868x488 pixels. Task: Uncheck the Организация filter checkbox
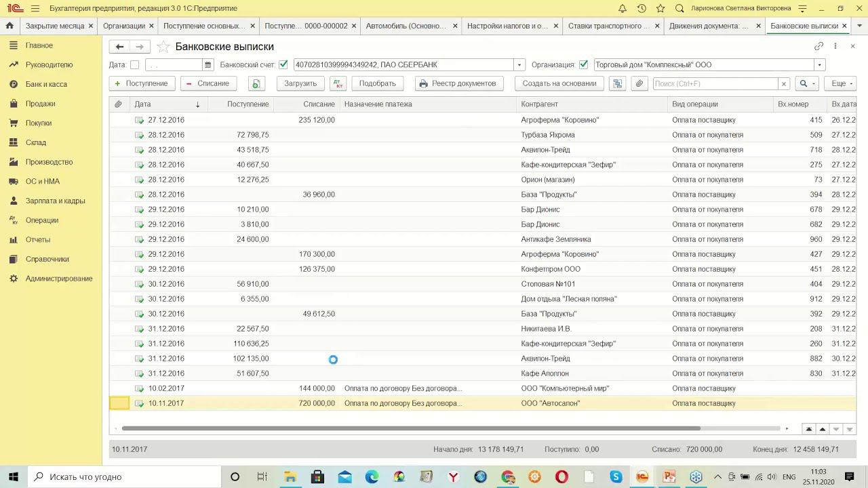click(584, 65)
